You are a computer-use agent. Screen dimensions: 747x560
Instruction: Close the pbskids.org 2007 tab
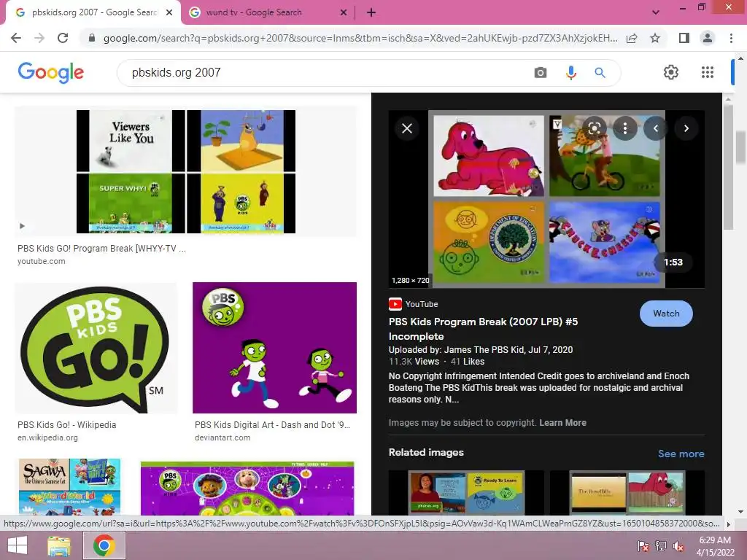click(x=169, y=13)
